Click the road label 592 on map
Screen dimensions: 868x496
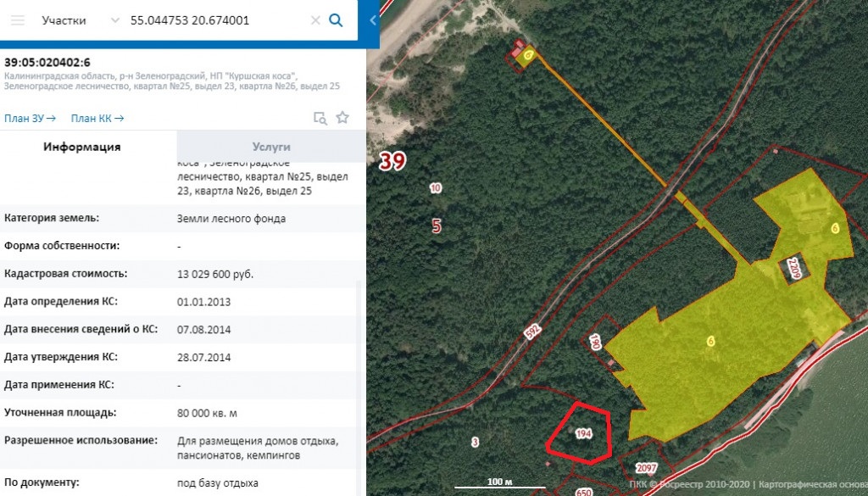pyautogui.click(x=532, y=332)
